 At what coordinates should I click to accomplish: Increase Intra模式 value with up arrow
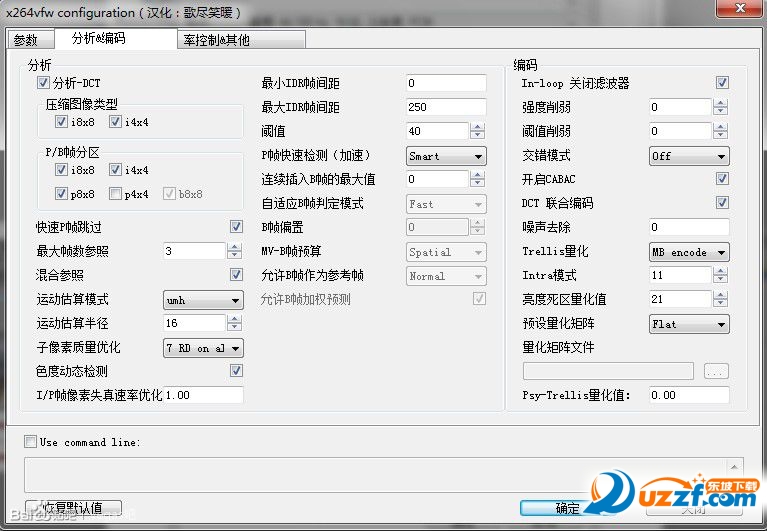coord(721,271)
